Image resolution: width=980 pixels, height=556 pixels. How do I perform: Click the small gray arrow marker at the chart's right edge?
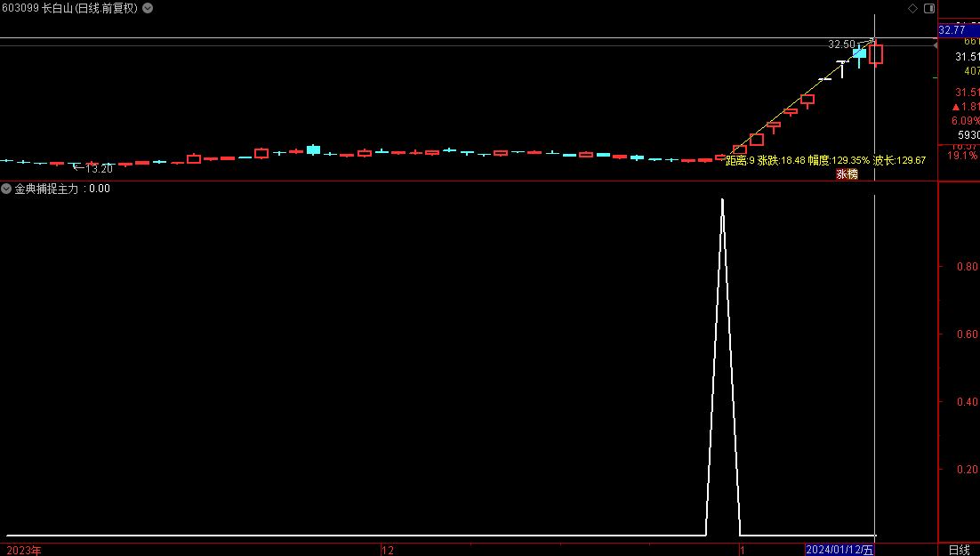point(935,45)
